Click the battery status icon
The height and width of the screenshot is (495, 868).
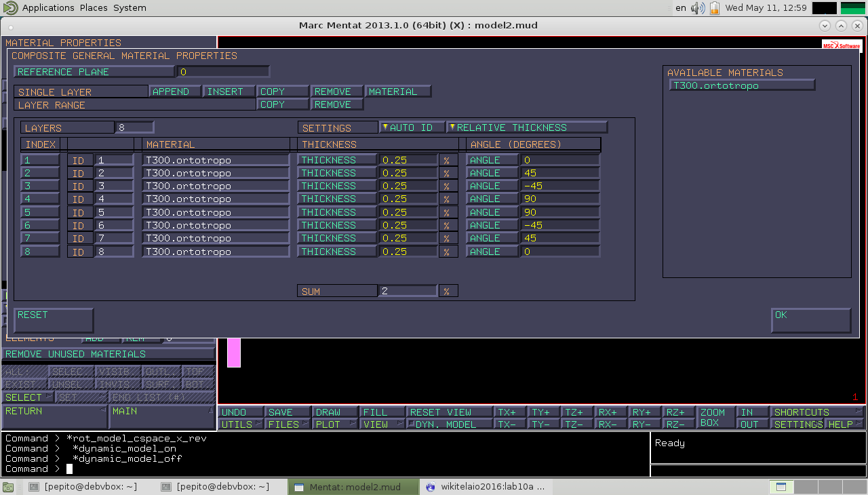[714, 8]
